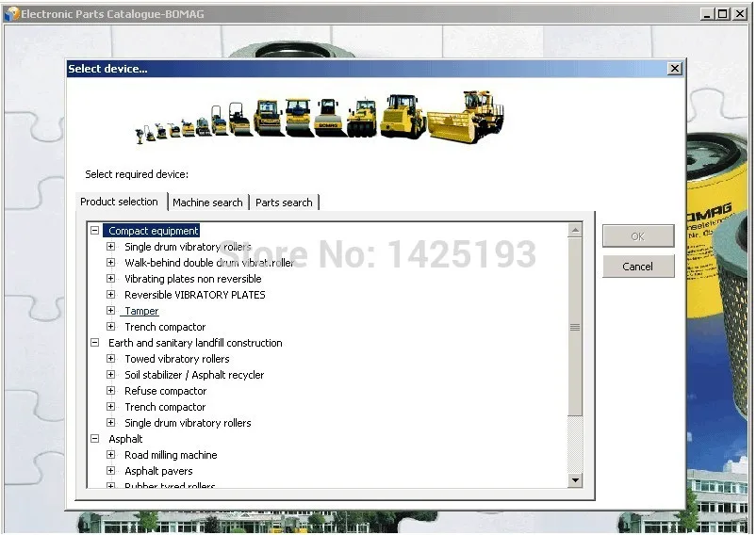Select Reversible VIBRATORY PLATES item
Viewport: 756px width, 535px height.
click(x=195, y=295)
